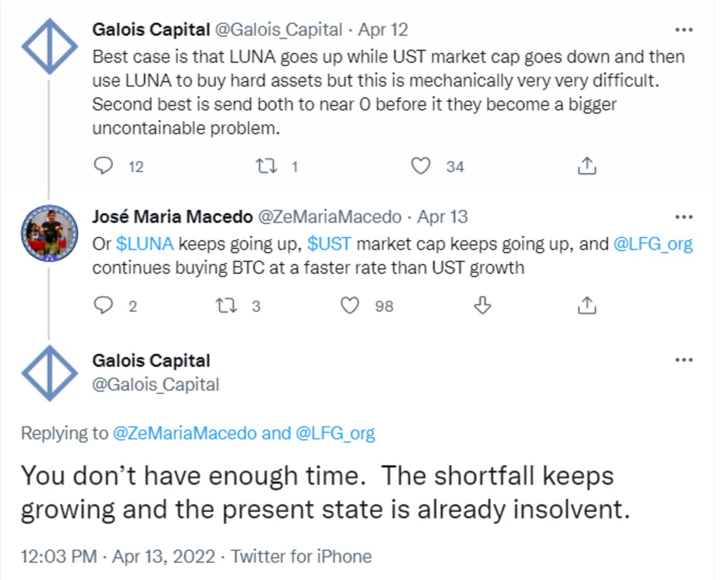The image size is (728, 580).
Task: Reply to Galois Capital's Apr 12 tweet
Action: click(103, 166)
